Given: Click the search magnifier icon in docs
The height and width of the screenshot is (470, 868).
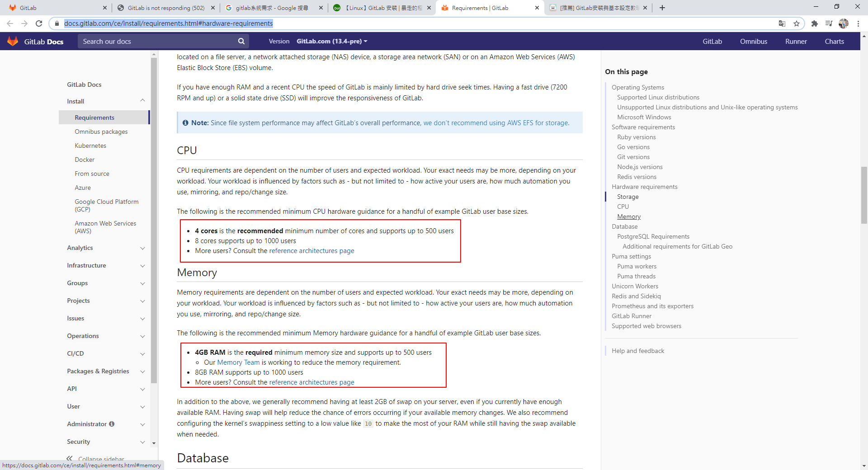Looking at the screenshot, I should pyautogui.click(x=241, y=41).
